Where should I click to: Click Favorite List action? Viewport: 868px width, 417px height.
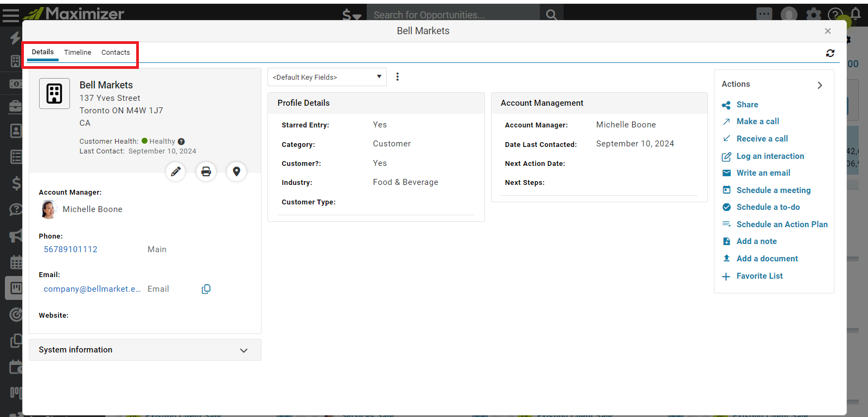click(759, 276)
